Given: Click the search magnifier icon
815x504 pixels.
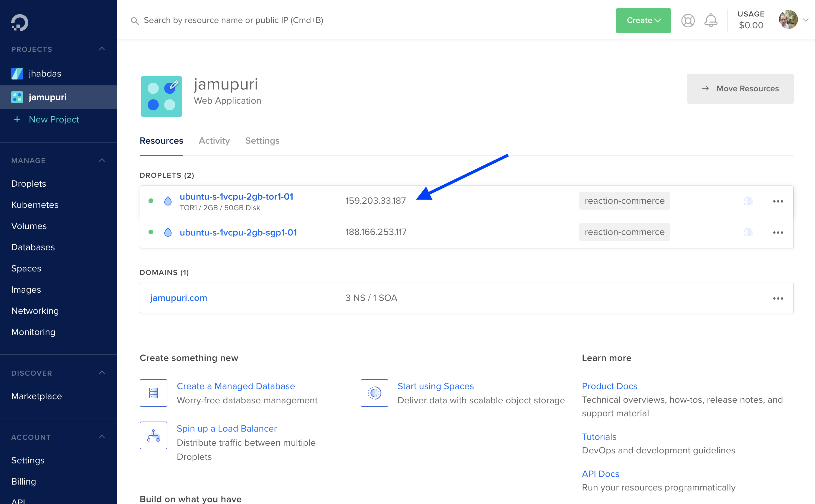Looking at the screenshot, I should click(135, 21).
